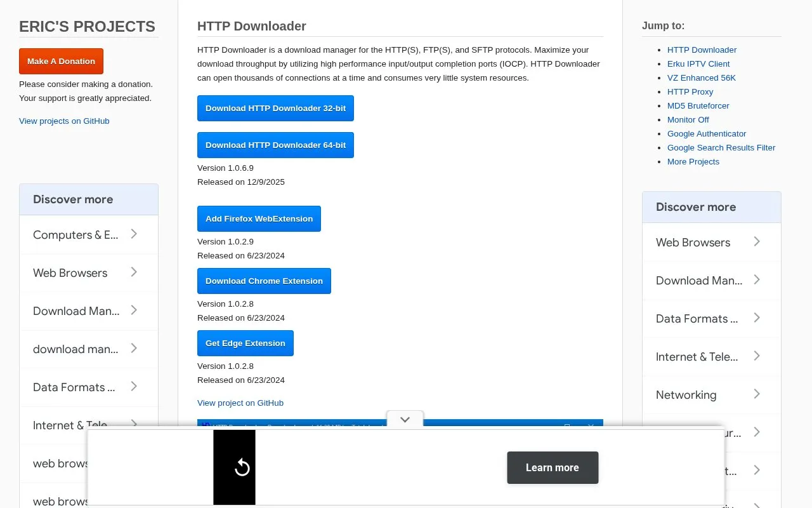Open Google Search Results Filter link
Image resolution: width=812 pixels, height=508 pixels.
click(721, 147)
